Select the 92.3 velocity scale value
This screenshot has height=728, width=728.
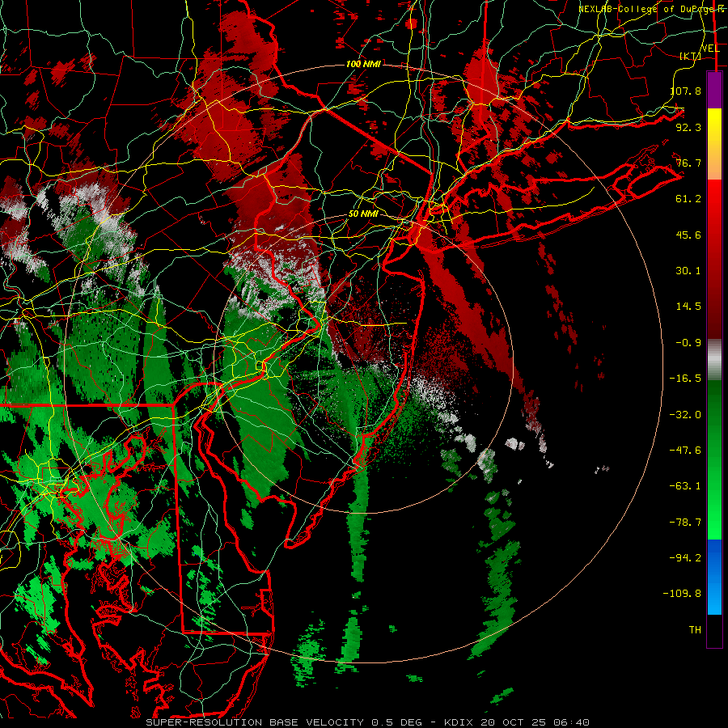688,127
